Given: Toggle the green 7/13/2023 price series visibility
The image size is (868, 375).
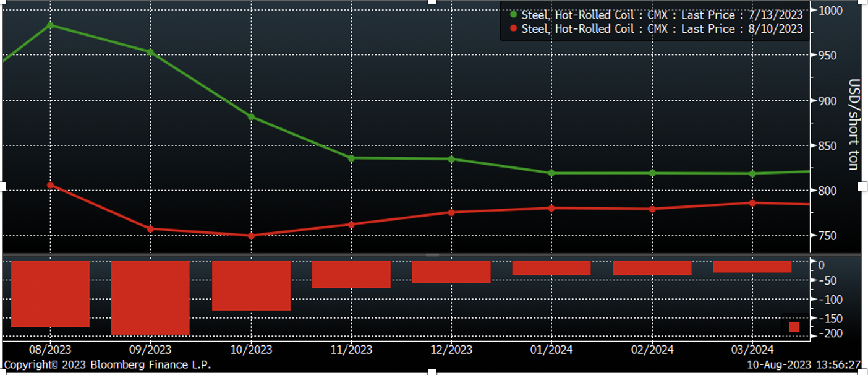Looking at the screenshot, I should (x=513, y=14).
